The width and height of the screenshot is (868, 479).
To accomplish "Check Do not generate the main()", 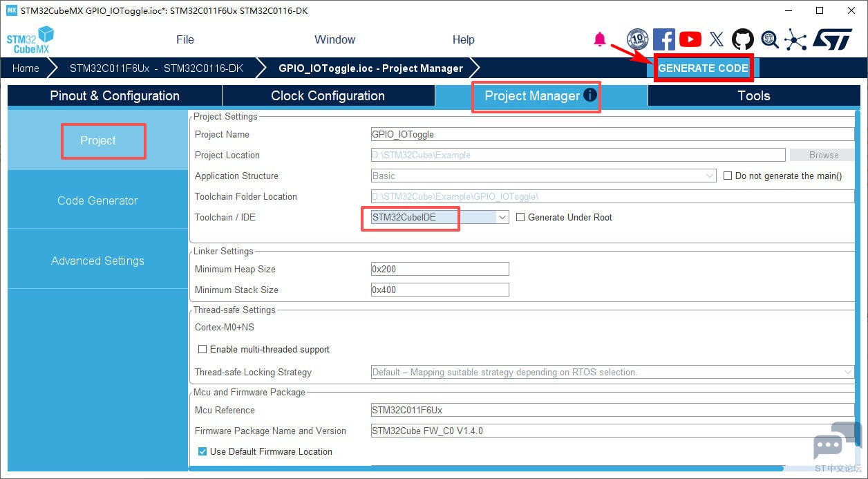I will (x=727, y=176).
